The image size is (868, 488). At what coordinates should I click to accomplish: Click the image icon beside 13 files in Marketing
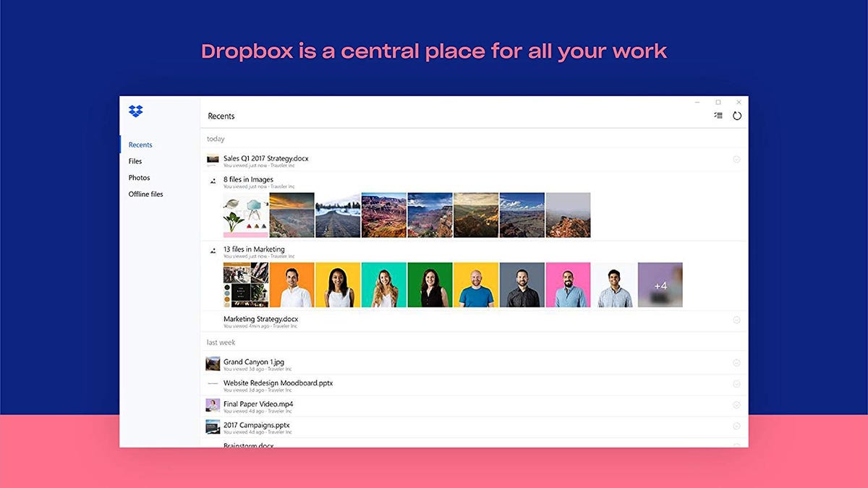click(213, 251)
